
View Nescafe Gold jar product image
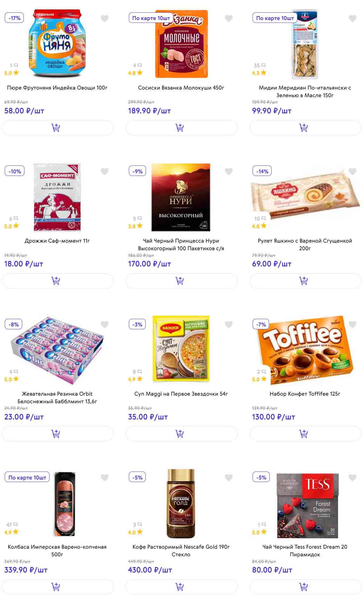[181, 503]
